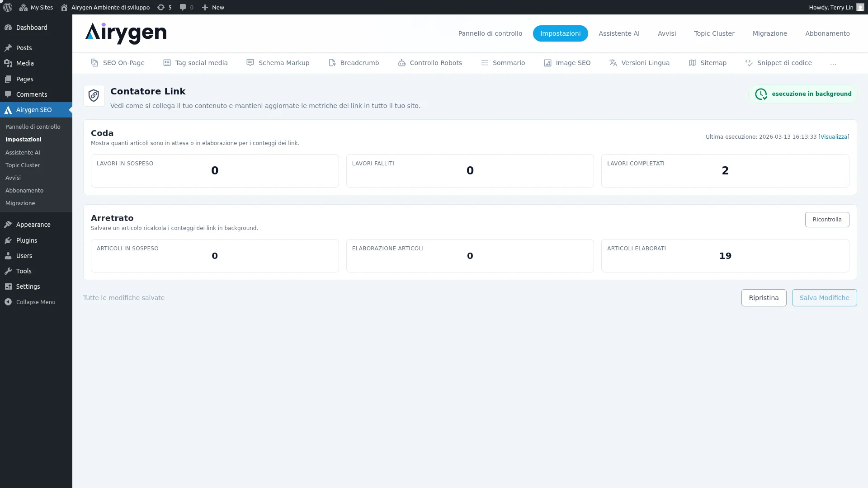Screen dimensions: 868x488
Task: Click the Tag social media tab icon
Action: [167, 63]
